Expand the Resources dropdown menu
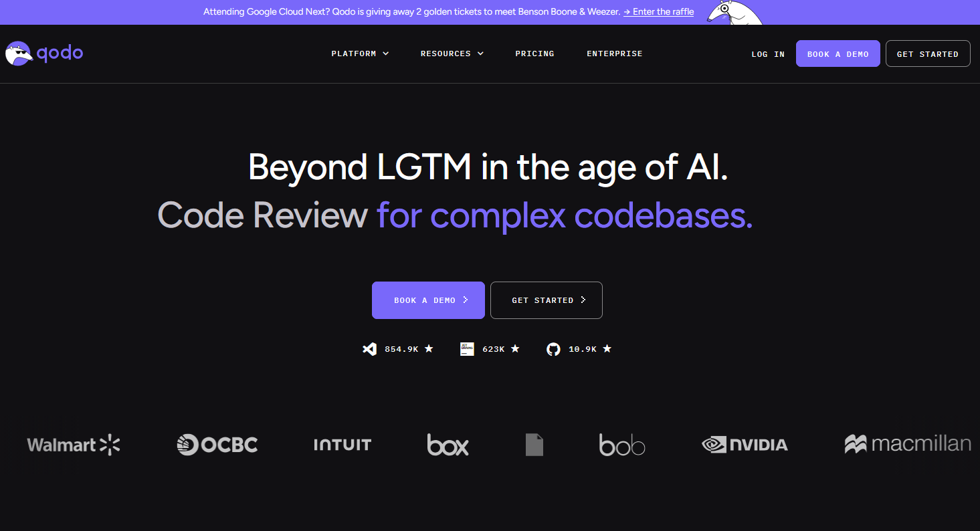Screen dimensions: 980x531 [452, 54]
